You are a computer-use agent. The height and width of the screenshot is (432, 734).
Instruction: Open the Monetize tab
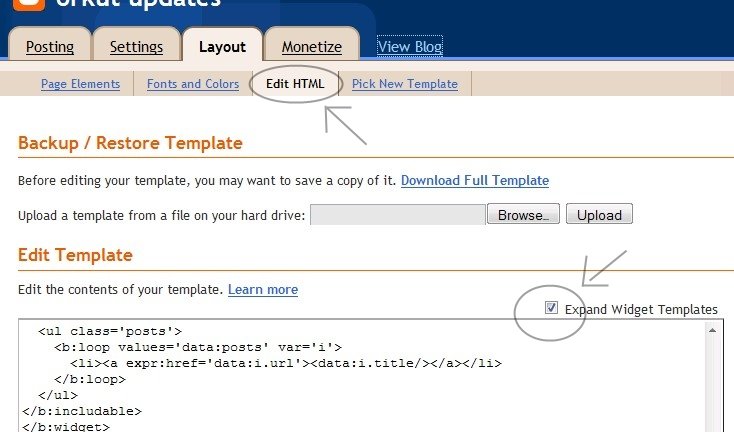click(312, 47)
